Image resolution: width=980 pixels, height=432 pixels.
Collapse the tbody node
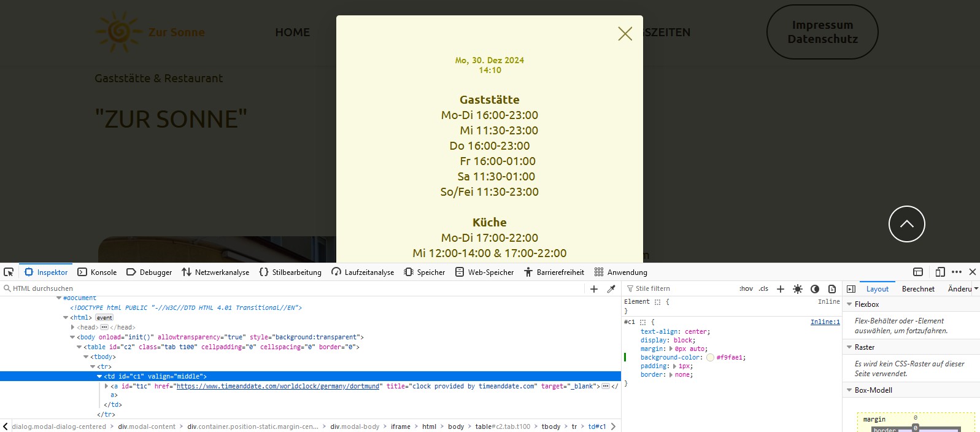[86, 357]
